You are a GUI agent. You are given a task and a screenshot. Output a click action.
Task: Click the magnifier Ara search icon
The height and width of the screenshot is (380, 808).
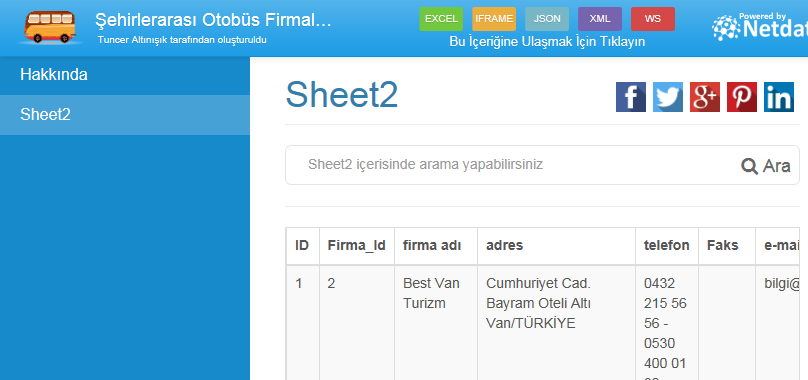765,166
